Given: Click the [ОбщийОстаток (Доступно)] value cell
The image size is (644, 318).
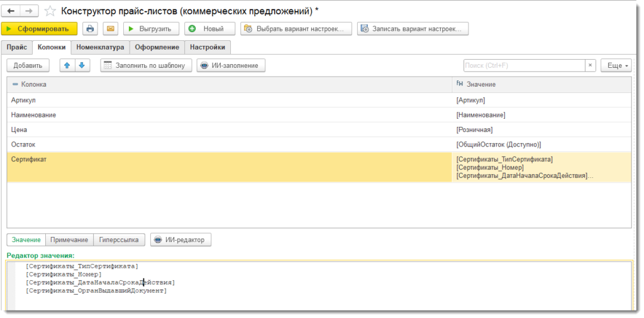Looking at the screenshot, I should click(541, 145).
